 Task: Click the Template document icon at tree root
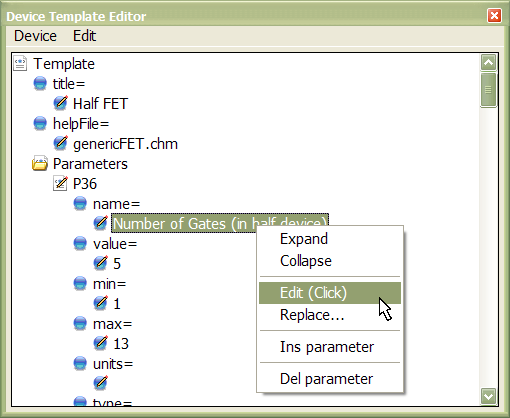click(20, 63)
